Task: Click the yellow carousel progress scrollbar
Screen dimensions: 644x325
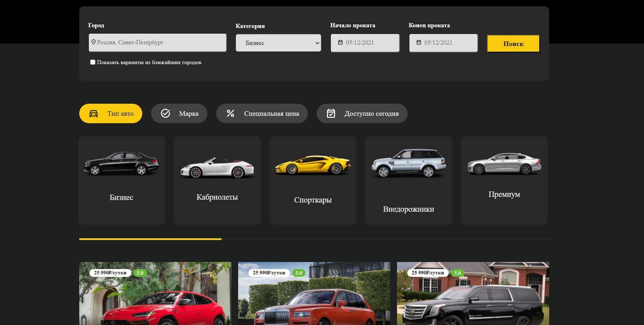Action: pyautogui.click(x=150, y=239)
